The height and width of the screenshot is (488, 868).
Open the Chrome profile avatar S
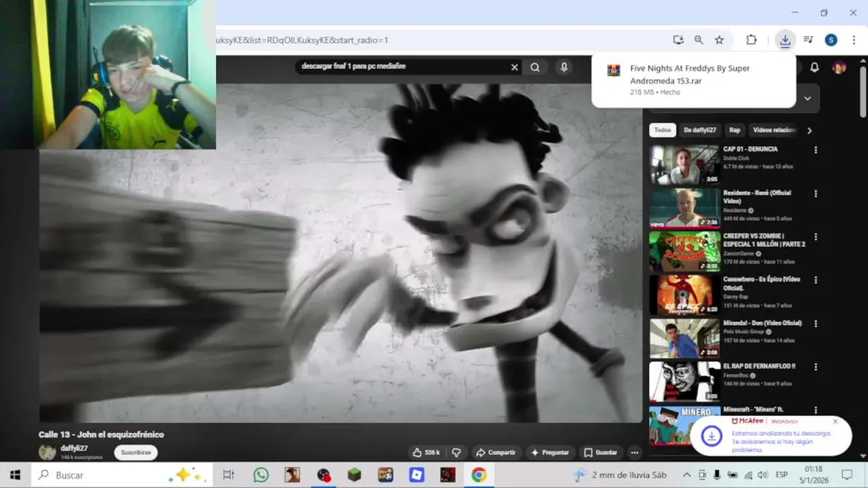tap(831, 40)
